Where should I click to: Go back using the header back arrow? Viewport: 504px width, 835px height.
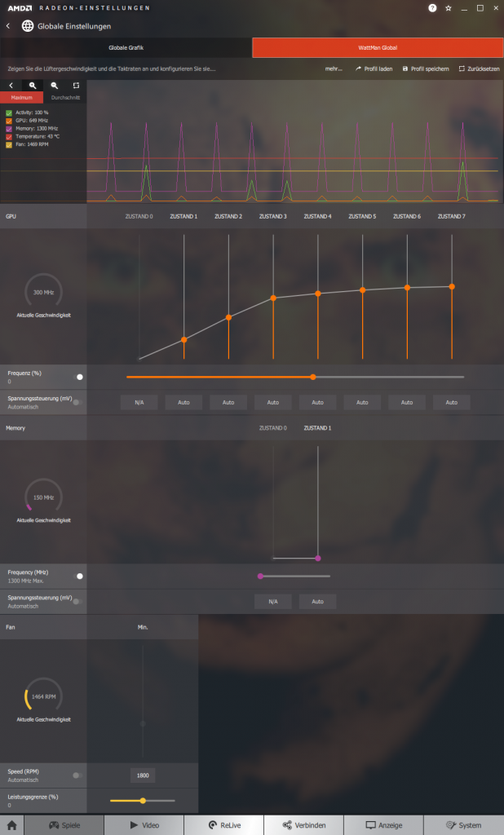tap(8, 26)
